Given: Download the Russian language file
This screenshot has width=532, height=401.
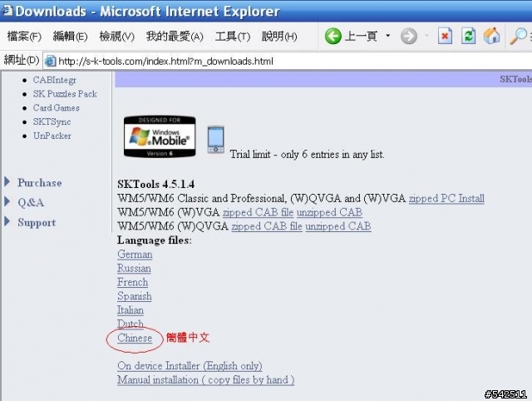Looking at the screenshot, I should [134, 268].
